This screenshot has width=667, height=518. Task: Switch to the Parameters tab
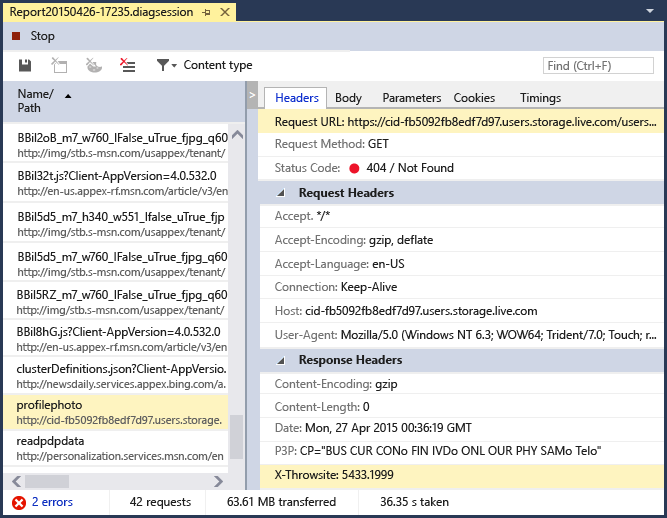coord(411,98)
